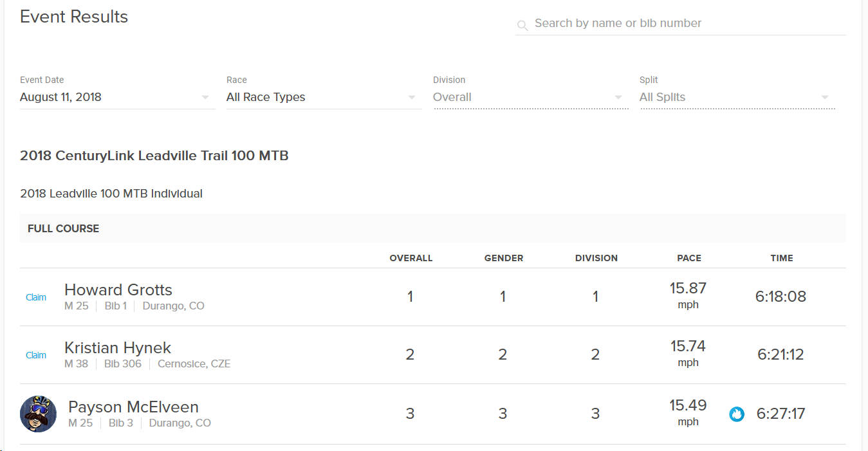Click 2018 CenturyLink Leadville Trail 100 MTB title
This screenshot has width=868, height=451.
click(154, 156)
